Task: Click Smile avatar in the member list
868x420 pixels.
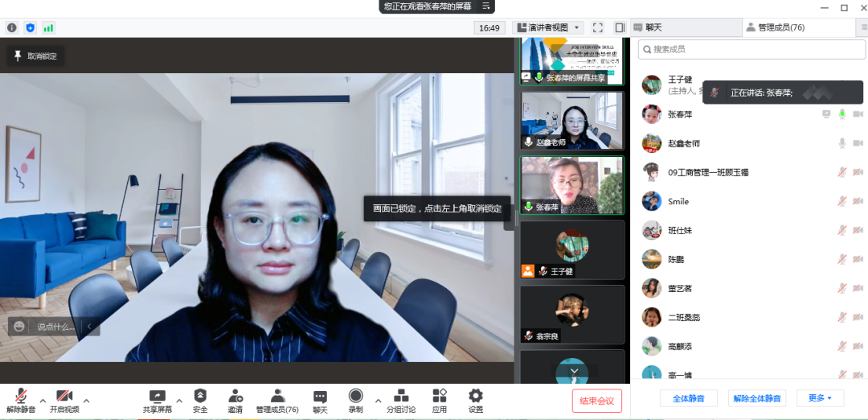Action: click(x=652, y=201)
